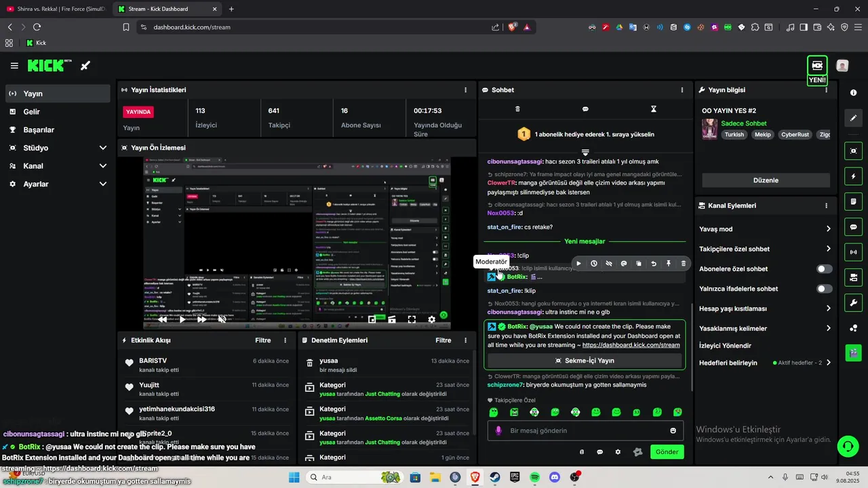Click İzleyici Yönlendir option
The height and width of the screenshot is (488, 868).
tap(725, 346)
